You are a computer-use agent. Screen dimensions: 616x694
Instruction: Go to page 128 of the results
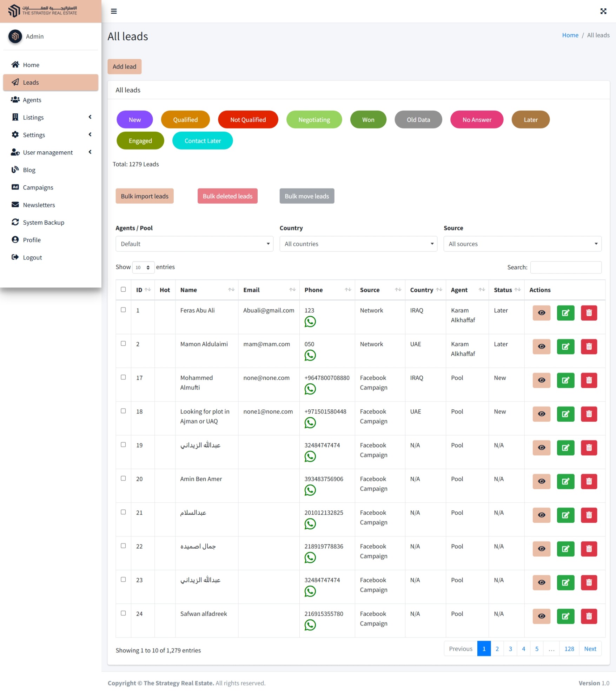click(569, 649)
